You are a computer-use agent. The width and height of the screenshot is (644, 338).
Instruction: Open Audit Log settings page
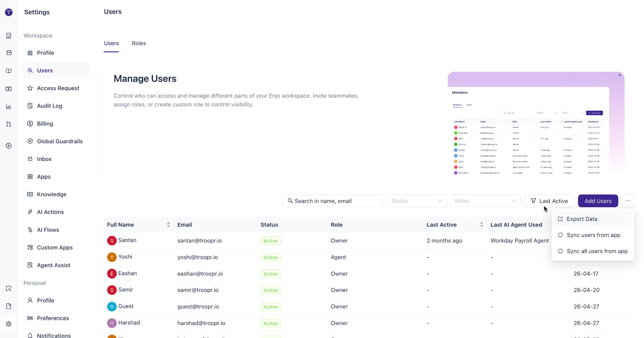(56, 106)
